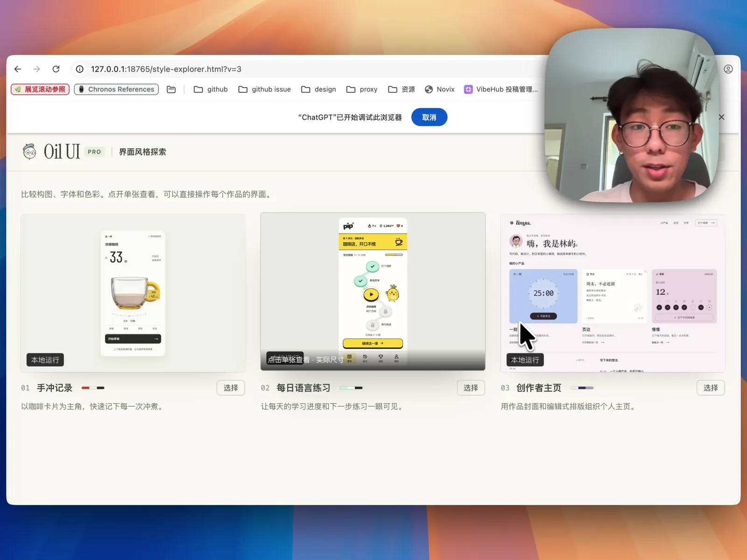
Task: Click the address bar showing 127.0.0.1:18765
Action: (x=308, y=69)
